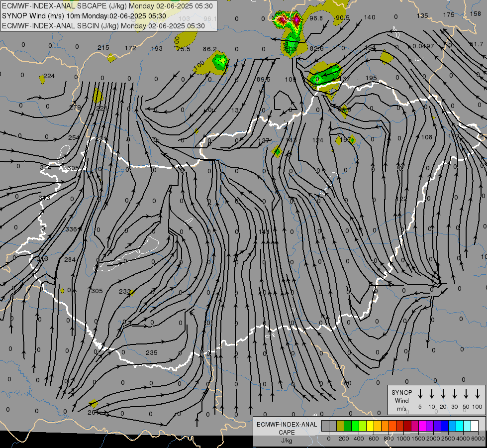
Task: Click the map value 336
Action: 71,229
